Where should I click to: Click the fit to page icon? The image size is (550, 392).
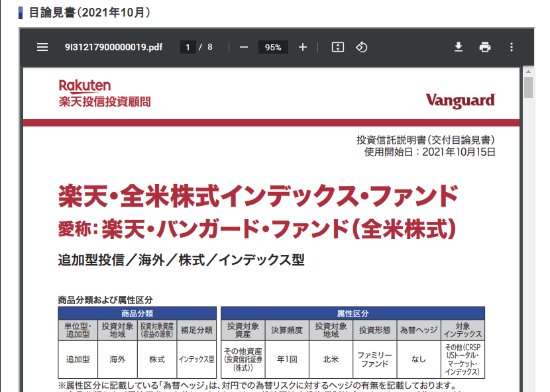click(x=338, y=47)
